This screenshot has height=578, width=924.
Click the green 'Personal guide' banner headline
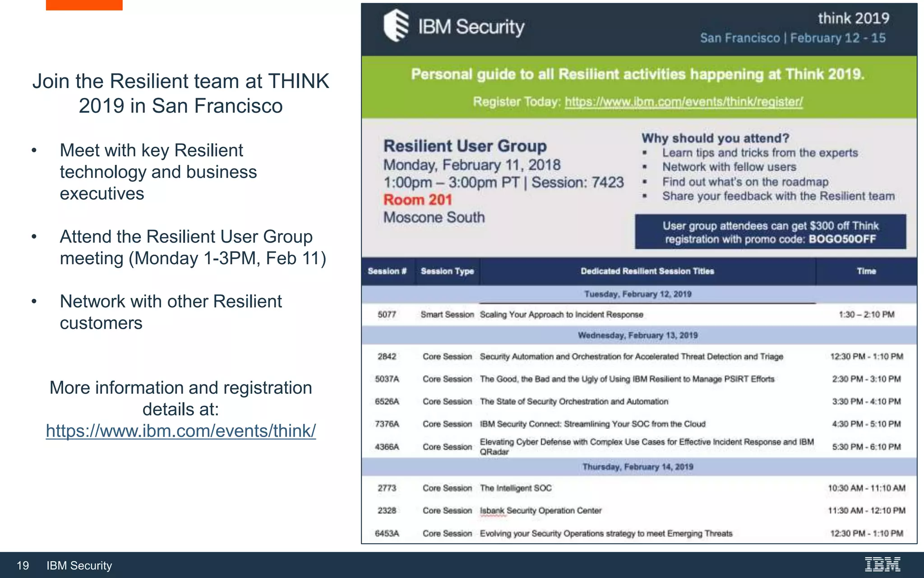[x=638, y=74]
